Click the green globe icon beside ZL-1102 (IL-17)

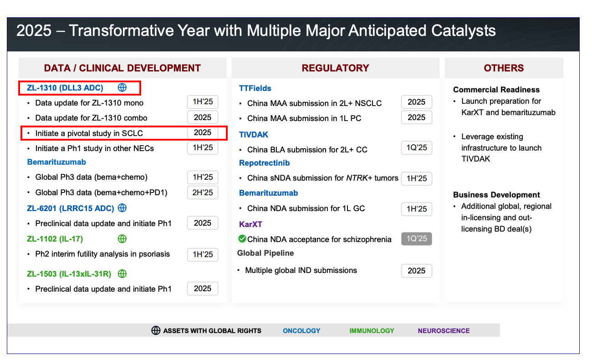click(122, 239)
